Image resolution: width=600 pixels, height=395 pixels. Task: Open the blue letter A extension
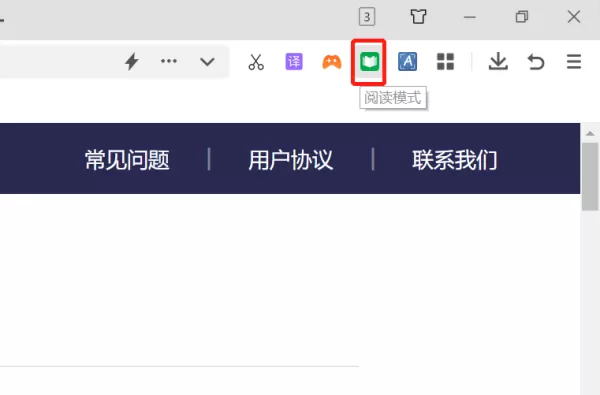coord(408,62)
